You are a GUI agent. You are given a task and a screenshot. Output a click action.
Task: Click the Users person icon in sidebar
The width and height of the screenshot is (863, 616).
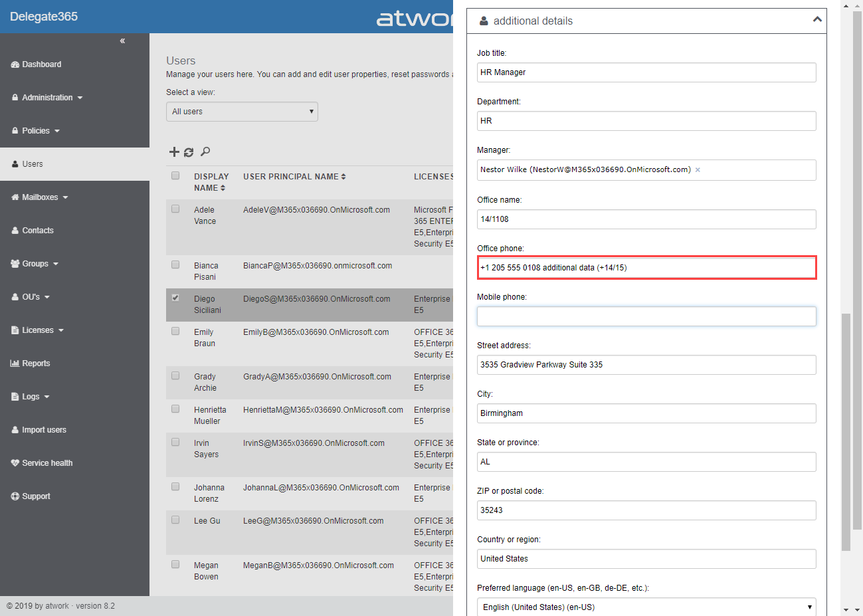(x=15, y=164)
